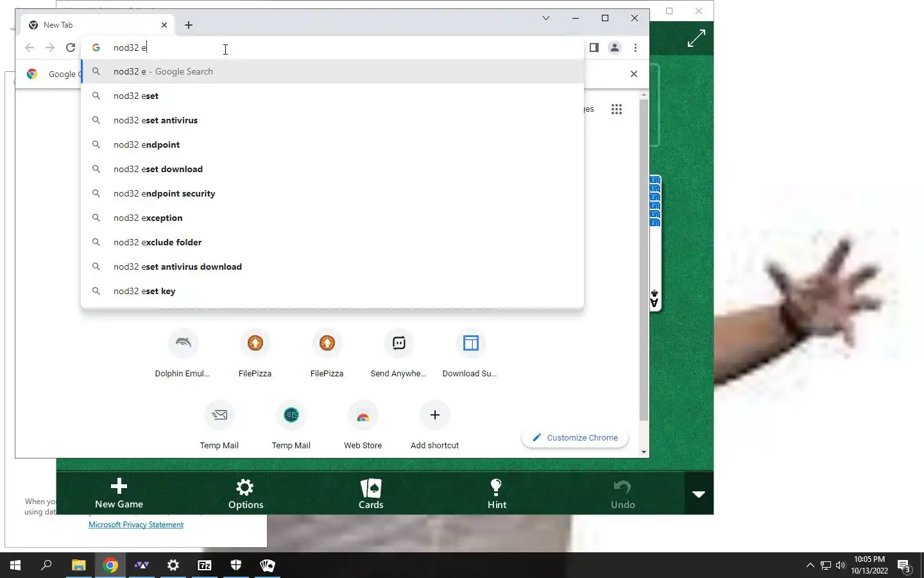The width and height of the screenshot is (924, 578).
Task: Click the Add shortcut plus tile
Action: (434, 425)
